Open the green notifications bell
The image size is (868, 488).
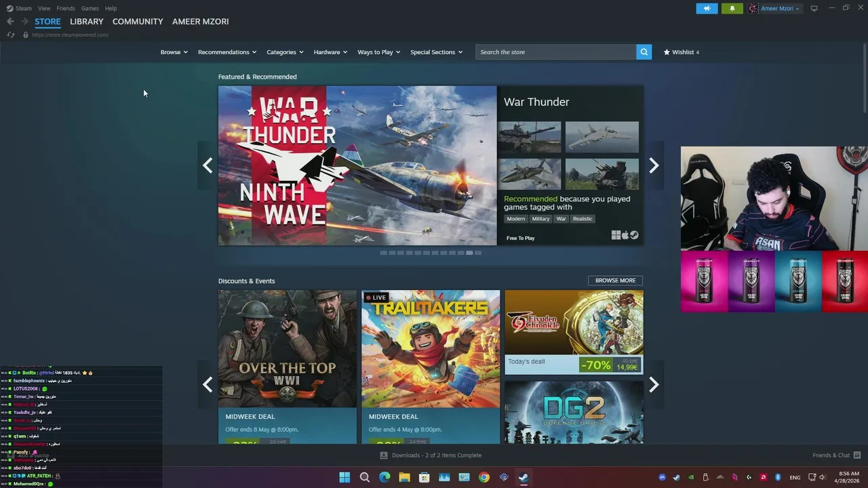point(732,9)
